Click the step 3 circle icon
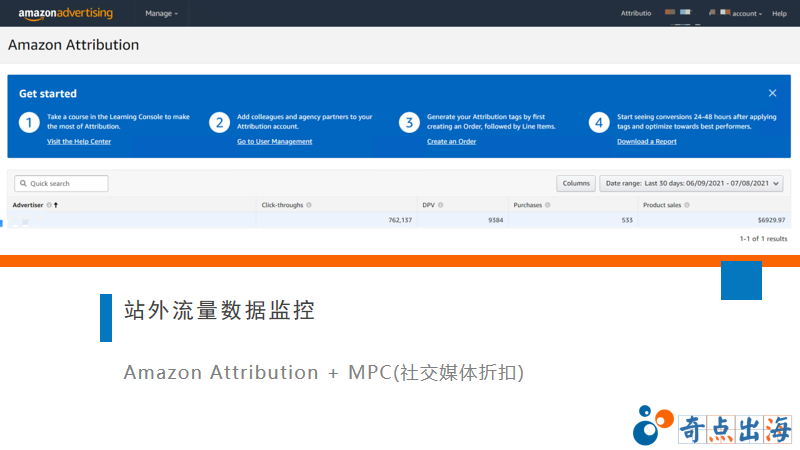The height and width of the screenshot is (450, 800). click(x=408, y=122)
